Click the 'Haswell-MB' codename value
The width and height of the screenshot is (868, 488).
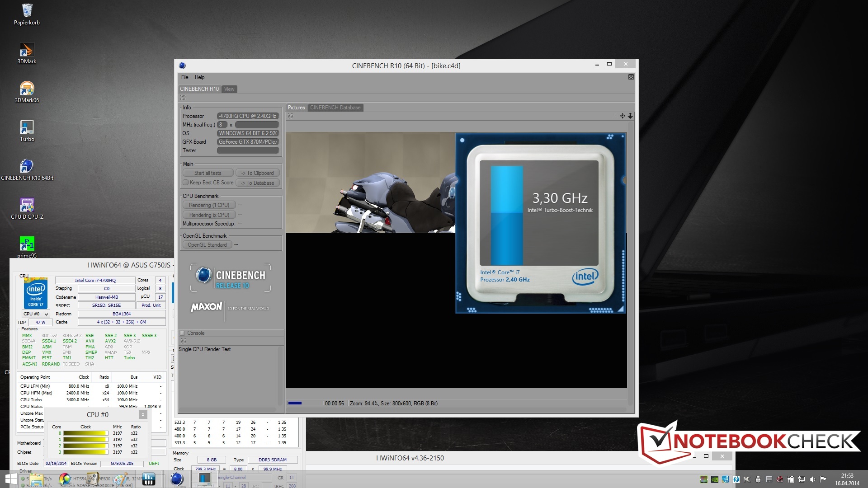[107, 297]
